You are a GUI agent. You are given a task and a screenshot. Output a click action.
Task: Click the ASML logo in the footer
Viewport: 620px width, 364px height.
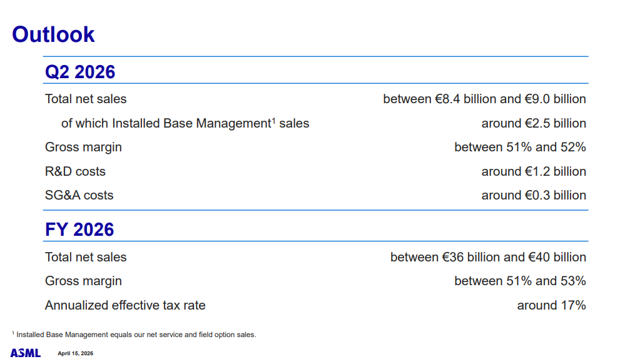[25, 353]
